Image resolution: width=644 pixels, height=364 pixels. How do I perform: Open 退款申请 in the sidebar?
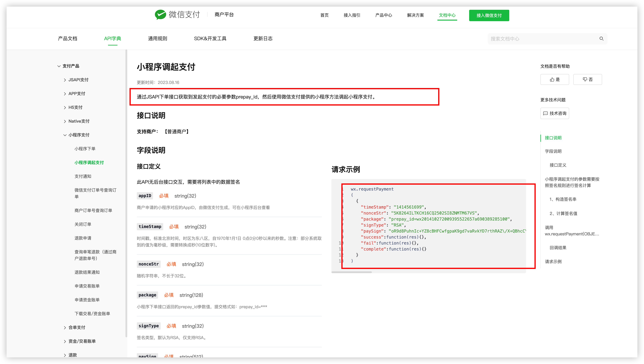click(83, 238)
